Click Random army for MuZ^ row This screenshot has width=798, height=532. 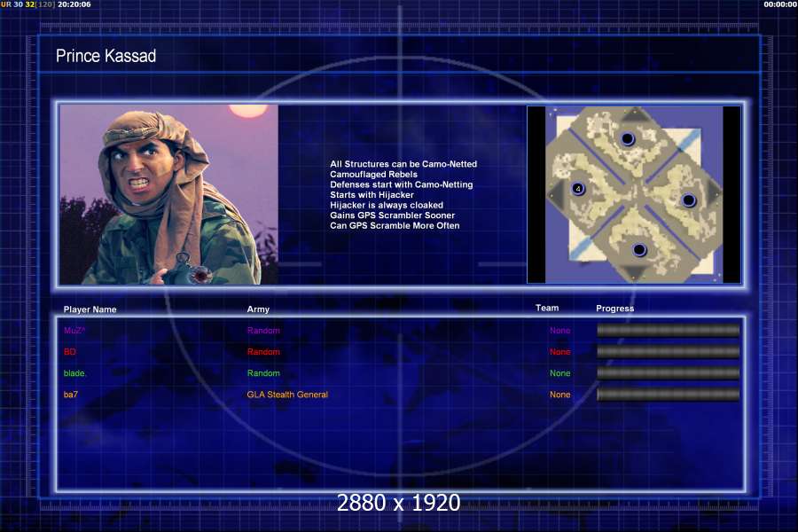[x=263, y=331]
